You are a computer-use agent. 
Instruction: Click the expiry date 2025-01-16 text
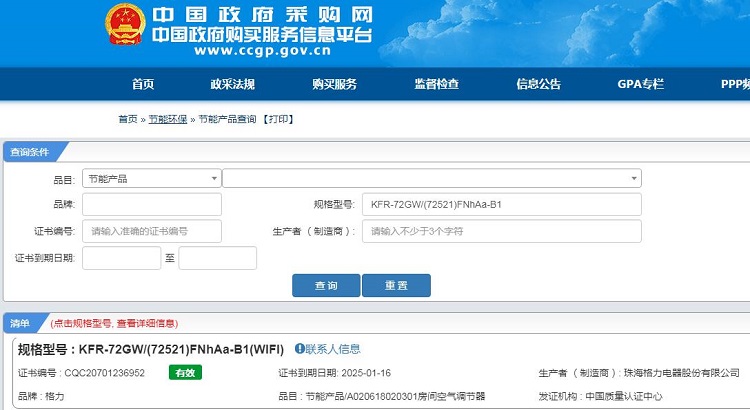[x=366, y=373]
